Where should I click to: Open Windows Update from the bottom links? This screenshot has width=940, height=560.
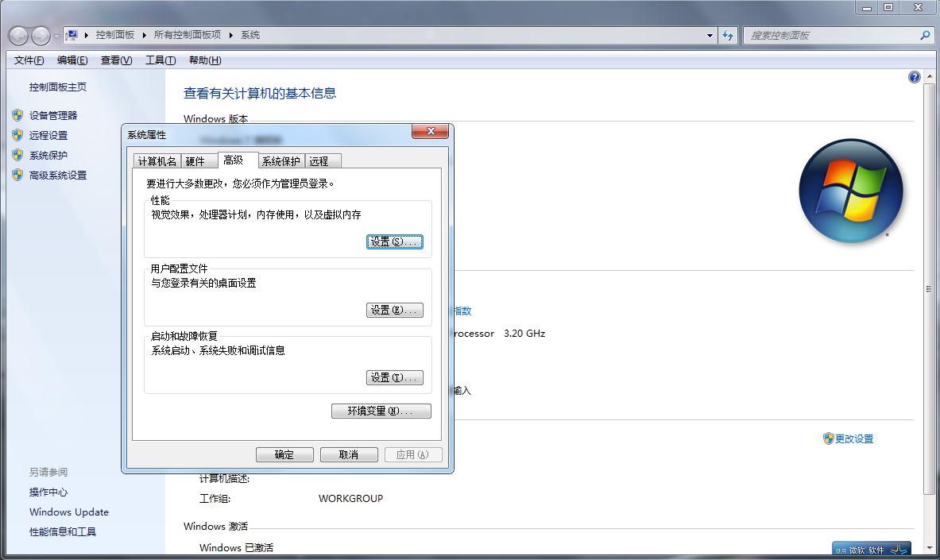[x=68, y=512]
